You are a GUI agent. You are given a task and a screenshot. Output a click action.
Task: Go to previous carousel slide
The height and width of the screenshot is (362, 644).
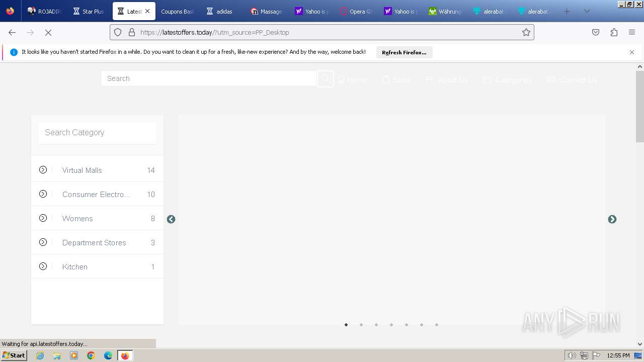coord(171,219)
